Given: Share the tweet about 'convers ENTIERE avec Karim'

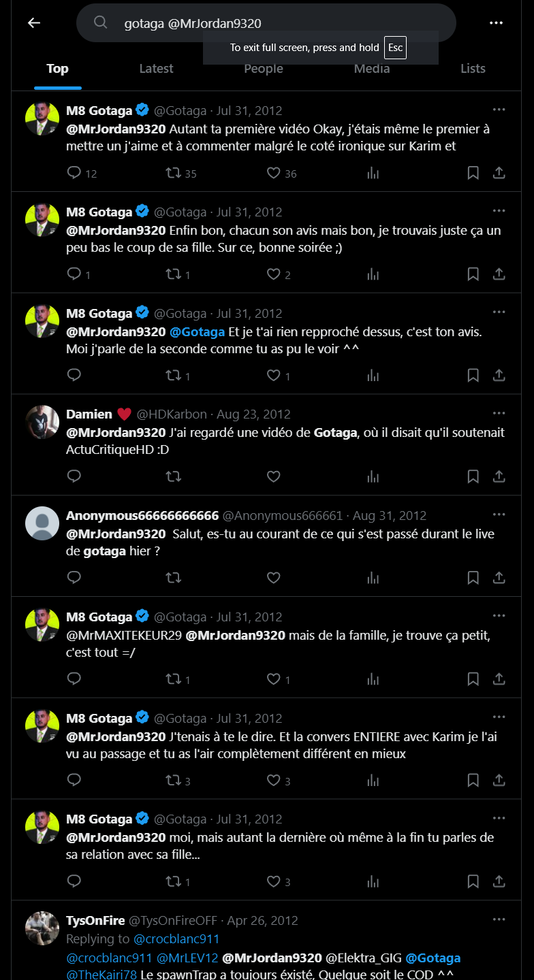Looking at the screenshot, I should pyautogui.click(x=499, y=780).
